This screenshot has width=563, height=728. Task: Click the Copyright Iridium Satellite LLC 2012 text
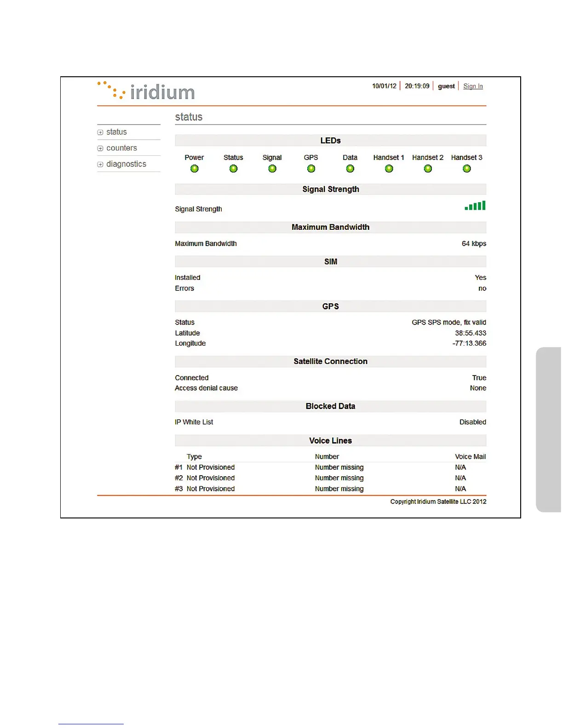click(x=438, y=502)
